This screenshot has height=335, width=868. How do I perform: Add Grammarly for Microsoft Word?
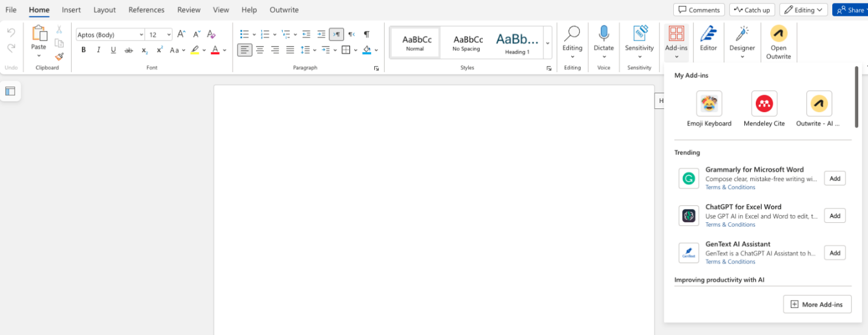point(834,178)
